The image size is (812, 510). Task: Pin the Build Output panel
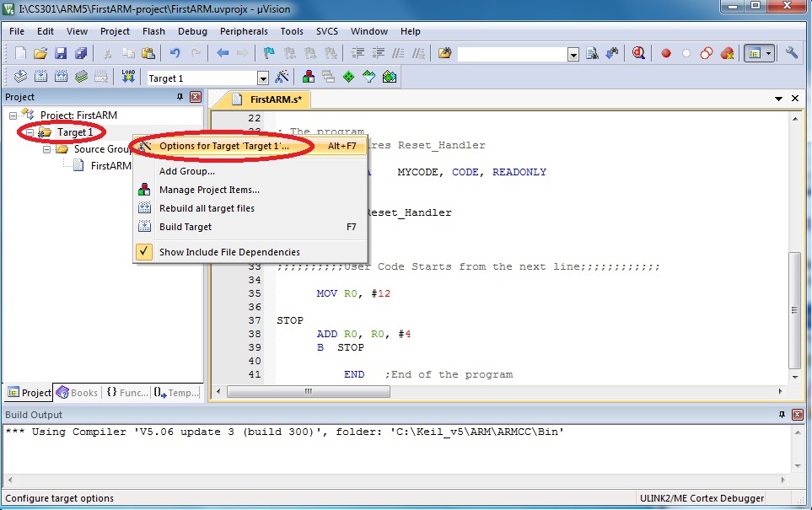pyautogui.click(x=782, y=415)
